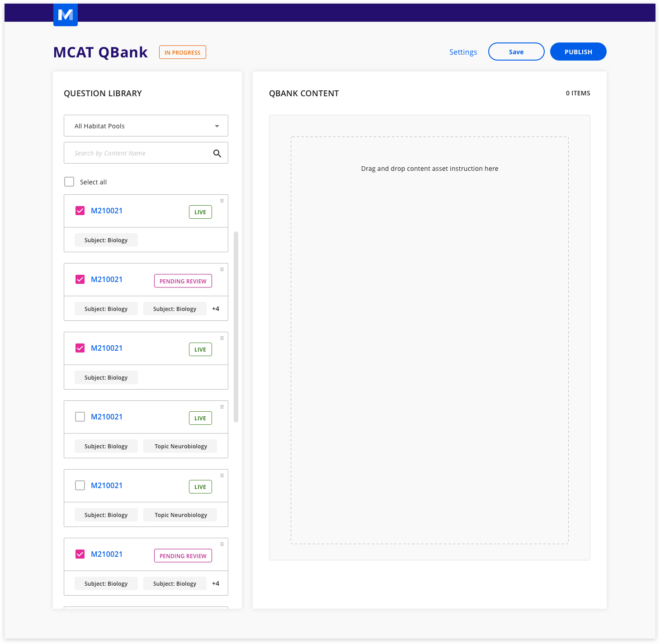Click the question library vertical scrollbar

click(236, 327)
